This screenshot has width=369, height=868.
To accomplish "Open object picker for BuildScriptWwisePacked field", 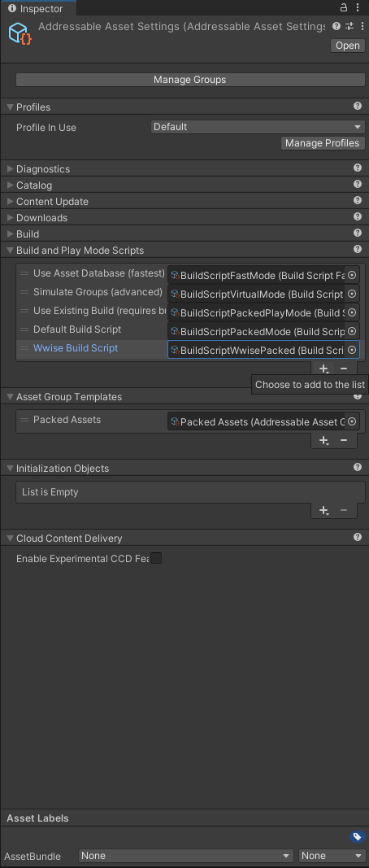I will tap(352, 350).
